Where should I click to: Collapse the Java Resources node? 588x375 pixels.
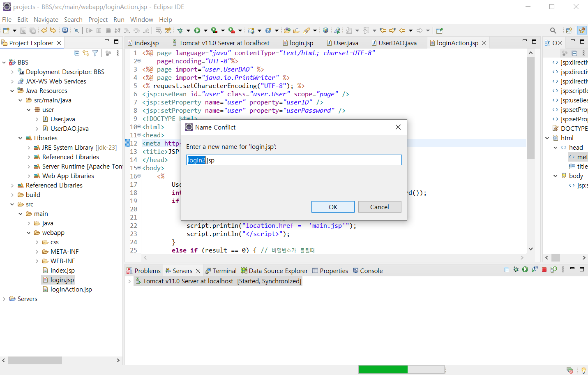[12, 91]
